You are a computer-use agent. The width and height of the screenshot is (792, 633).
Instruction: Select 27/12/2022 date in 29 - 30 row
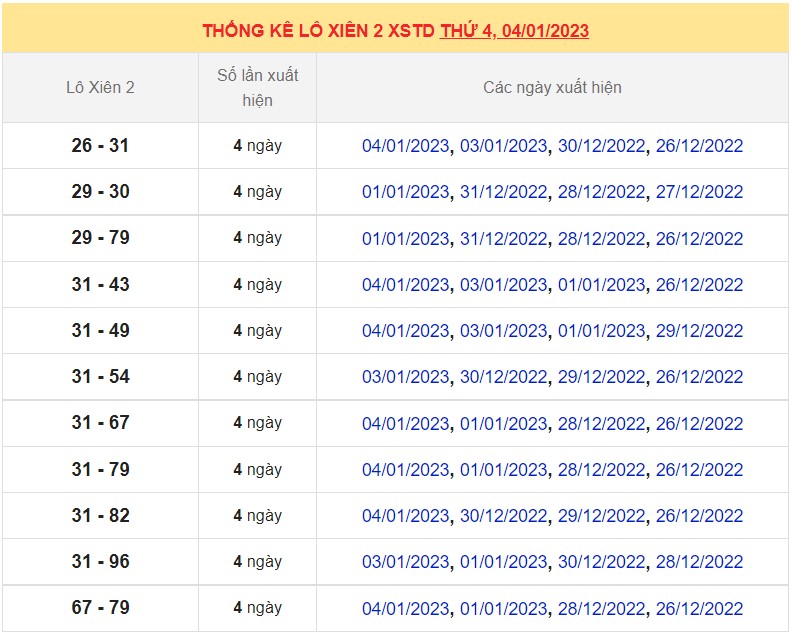[x=699, y=192]
